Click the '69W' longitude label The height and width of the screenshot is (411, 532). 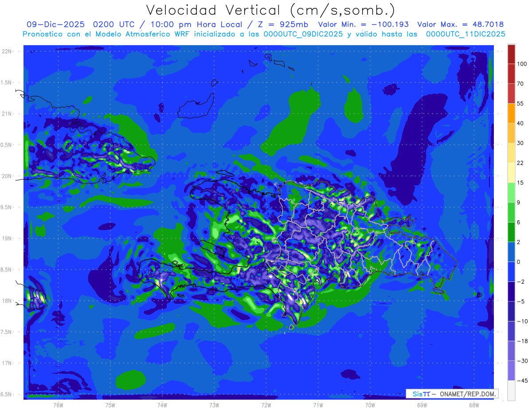point(422,405)
